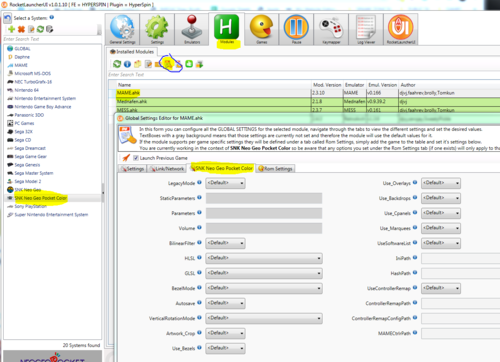Screen dimensions: 500x362
Task: Click the UseSoftwareList help icon
Action: click(415, 242)
